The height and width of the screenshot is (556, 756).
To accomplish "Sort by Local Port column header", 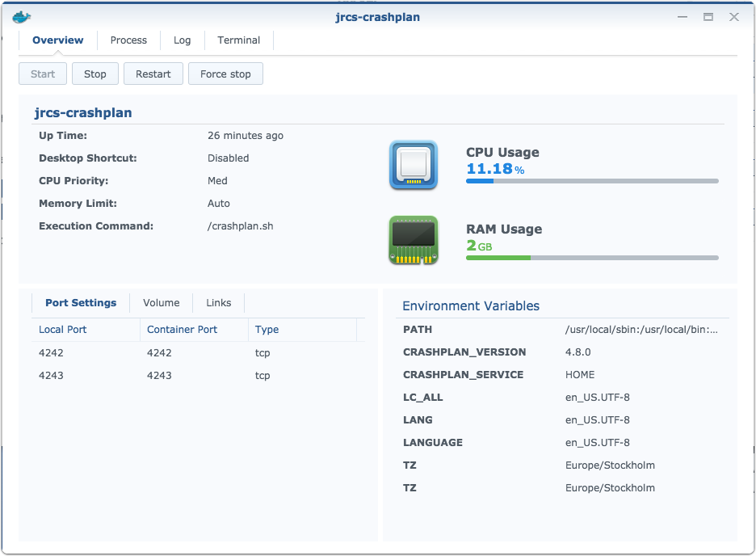I will tap(86, 330).
